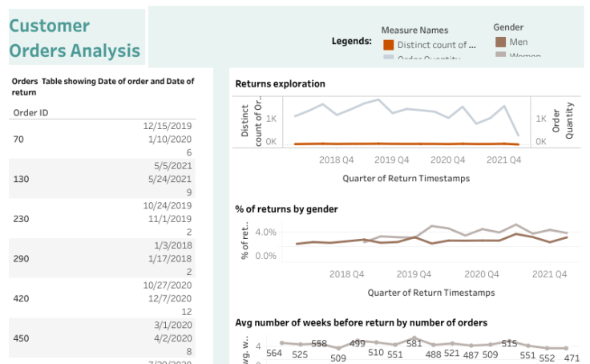
Task: Select Order ID 290 in orders table
Action: (x=22, y=258)
